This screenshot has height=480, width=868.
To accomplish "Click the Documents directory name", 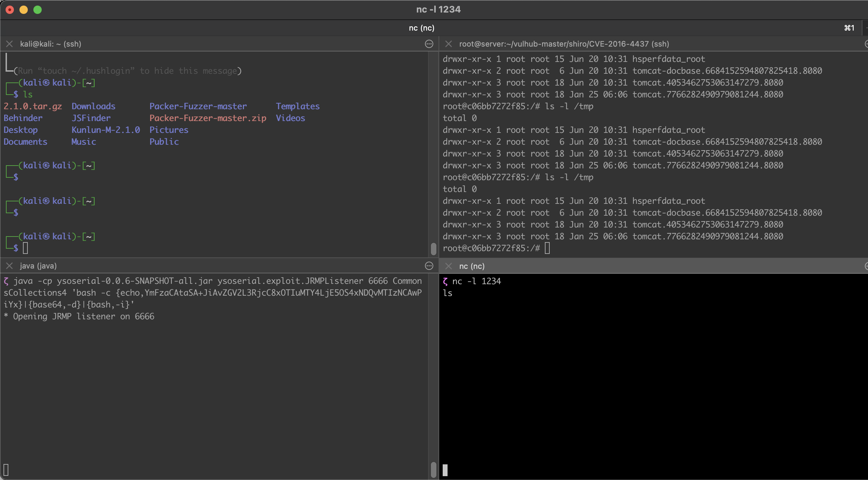I will coord(25,142).
